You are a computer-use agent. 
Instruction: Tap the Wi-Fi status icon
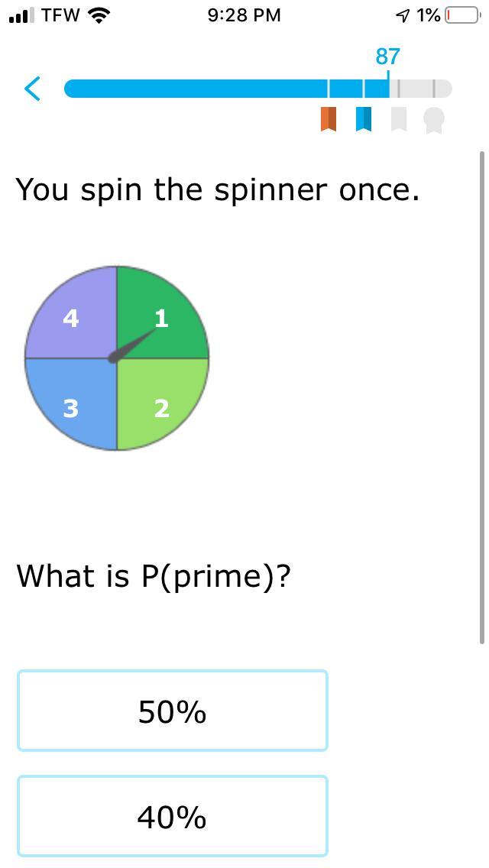point(99,15)
